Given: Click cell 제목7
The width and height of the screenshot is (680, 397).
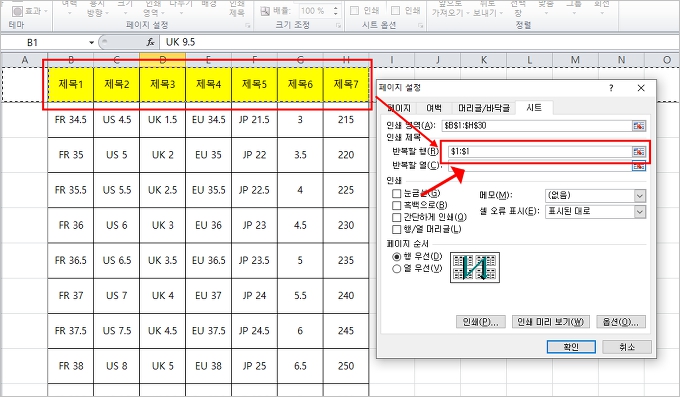Looking at the screenshot, I should 346,84.
